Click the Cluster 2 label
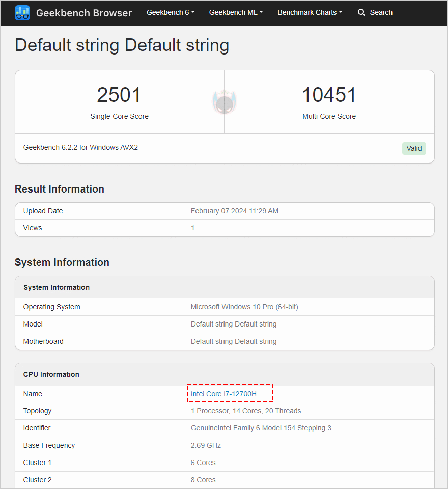Screen dimensions: 448x489 (37, 480)
